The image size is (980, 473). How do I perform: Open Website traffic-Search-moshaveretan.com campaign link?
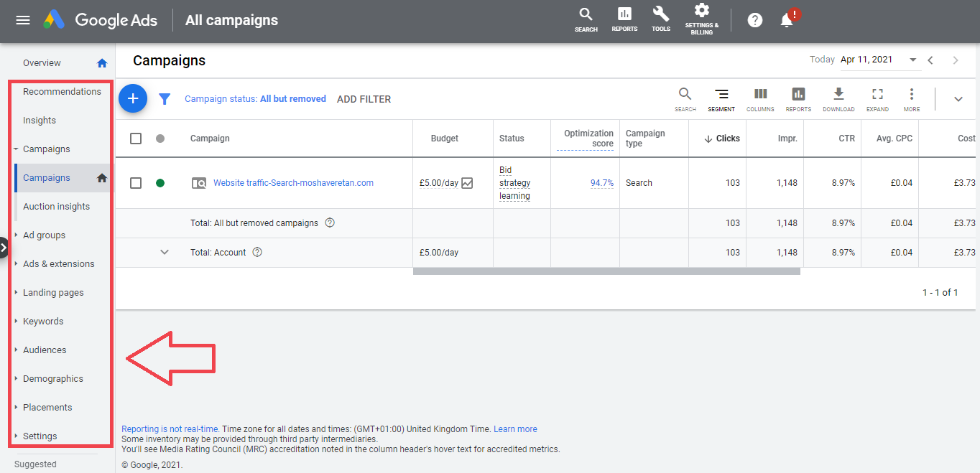293,183
